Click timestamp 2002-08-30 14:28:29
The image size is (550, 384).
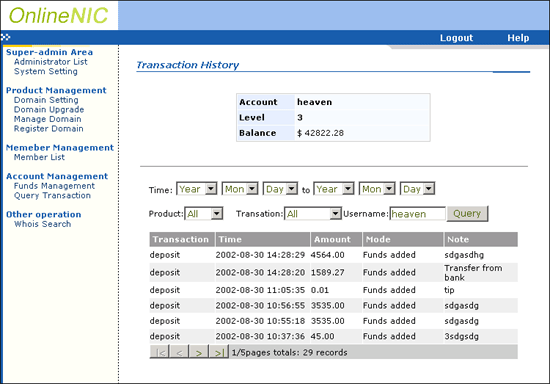pos(260,255)
